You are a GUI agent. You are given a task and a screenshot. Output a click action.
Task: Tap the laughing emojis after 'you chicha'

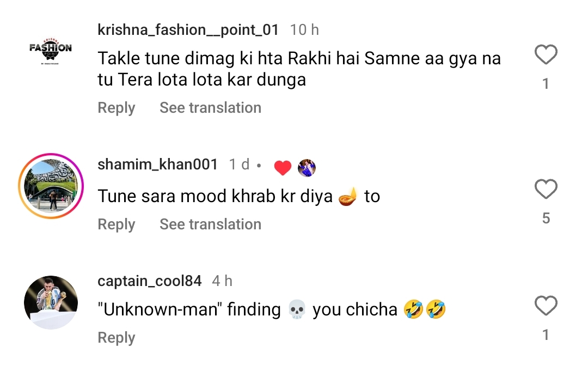coord(425,311)
